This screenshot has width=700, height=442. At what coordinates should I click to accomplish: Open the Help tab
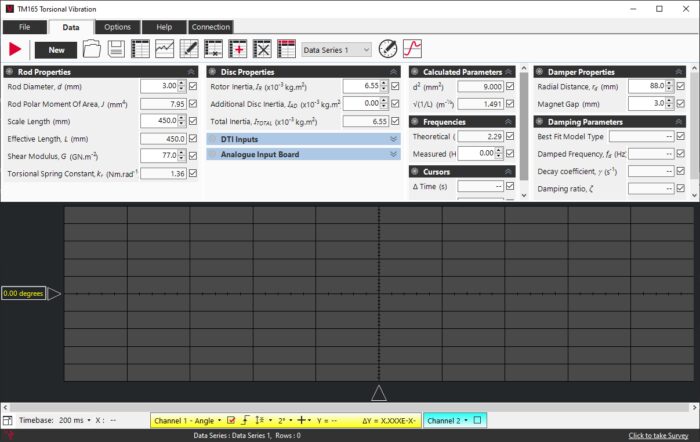(x=164, y=27)
